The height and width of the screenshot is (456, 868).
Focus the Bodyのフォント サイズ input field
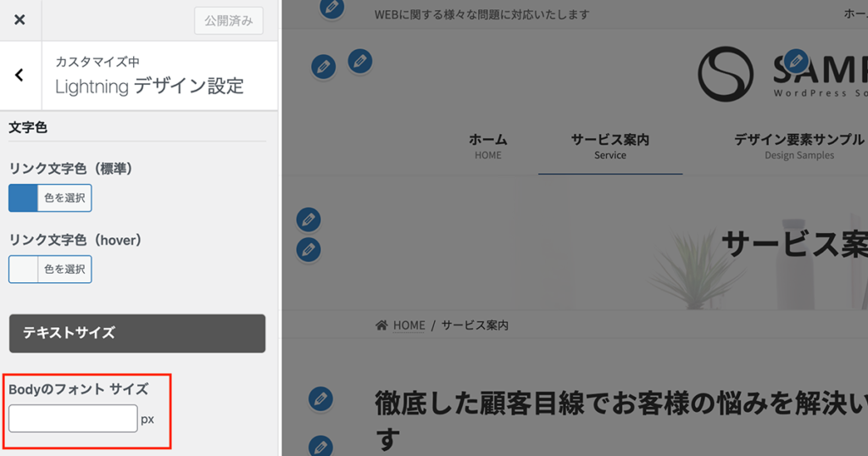coord(73,419)
